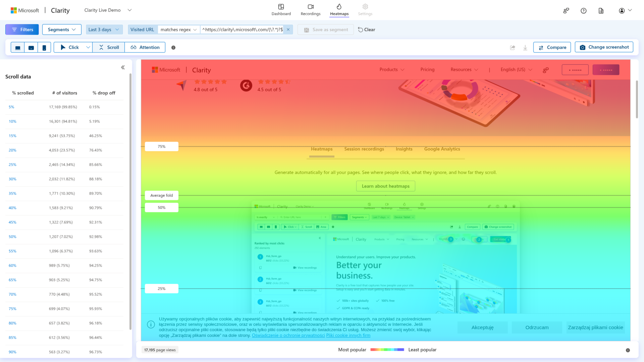
Task: Open the help question mark icon
Action: (x=584, y=11)
